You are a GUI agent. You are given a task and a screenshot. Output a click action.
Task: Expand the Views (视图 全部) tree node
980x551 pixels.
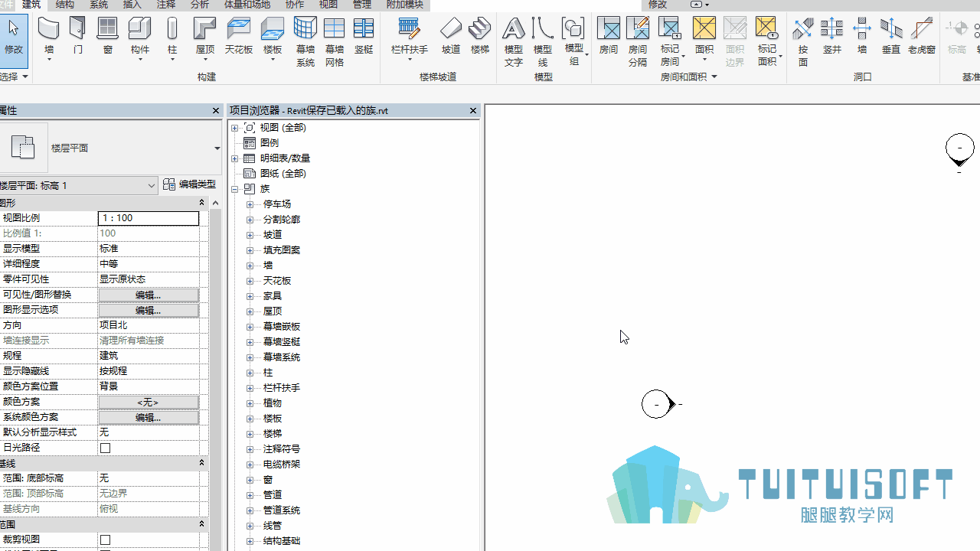coord(235,128)
